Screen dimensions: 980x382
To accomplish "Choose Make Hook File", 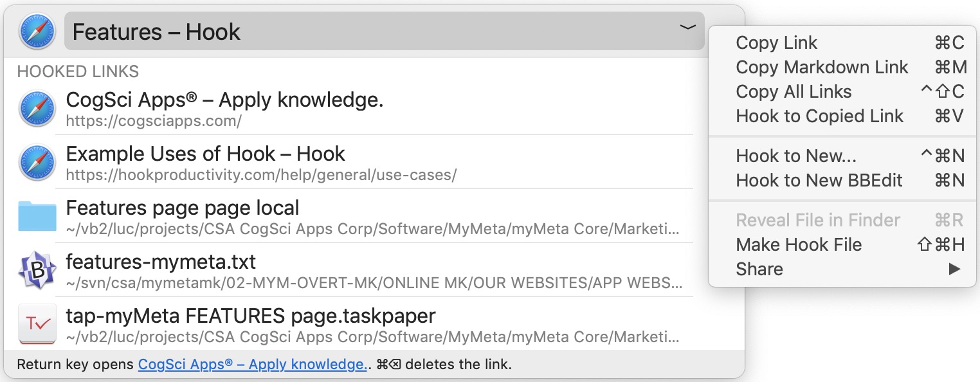I will tap(798, 245).
